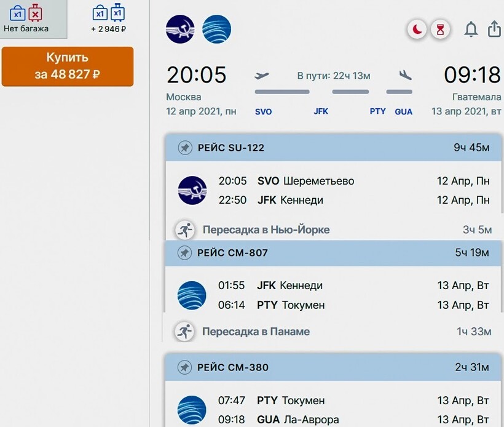Screen dimensions: 504x427
Task: Click the Copa Airlines logo in header
Action: coord(216,30)
